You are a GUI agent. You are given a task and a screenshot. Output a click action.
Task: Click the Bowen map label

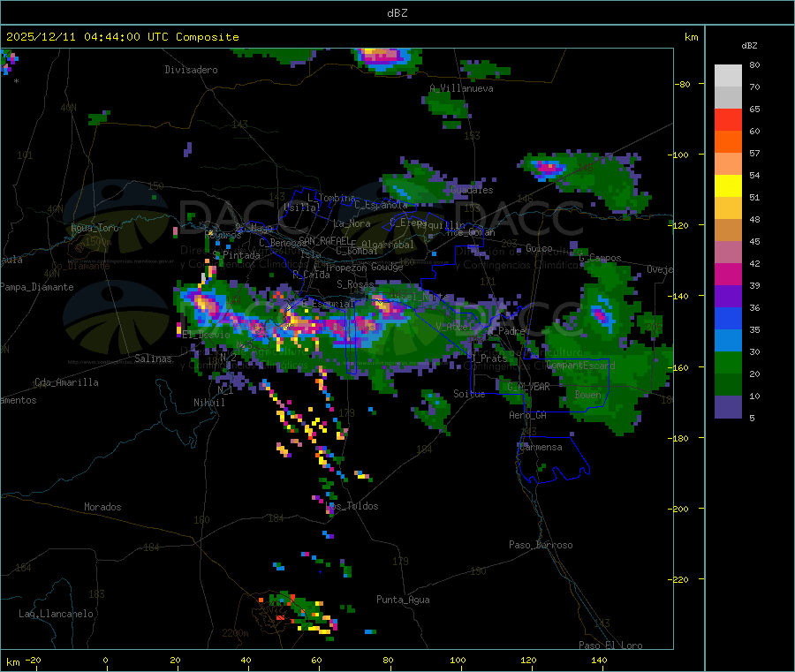(x=587, y=394)
